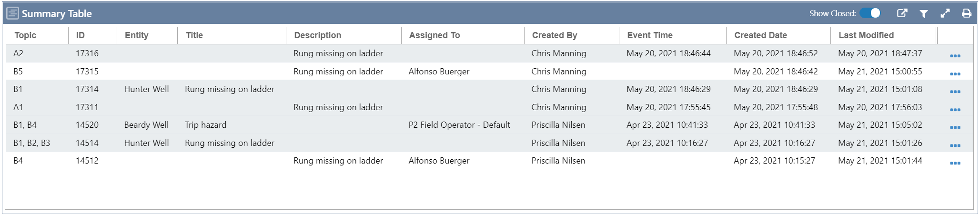Click the ID column header
This screenshot has width=980, height=216.
[80, 35]
